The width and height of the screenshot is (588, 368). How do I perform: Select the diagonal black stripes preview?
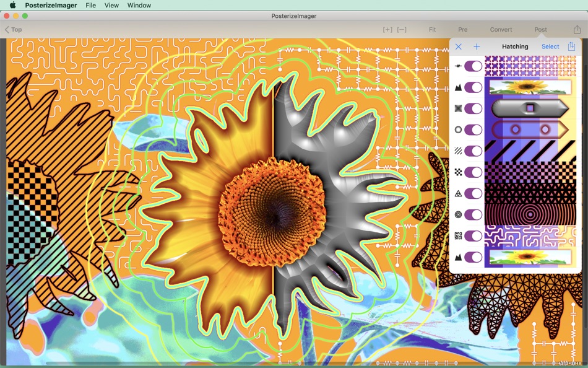(530, 151)
